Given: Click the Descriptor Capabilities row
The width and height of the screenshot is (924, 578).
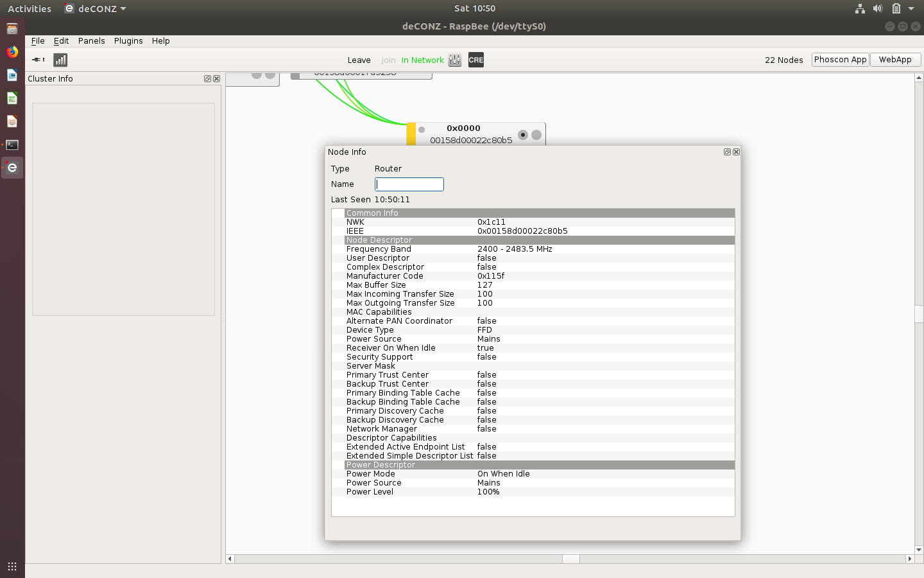Looking at the screenshot, I should 533,437.
